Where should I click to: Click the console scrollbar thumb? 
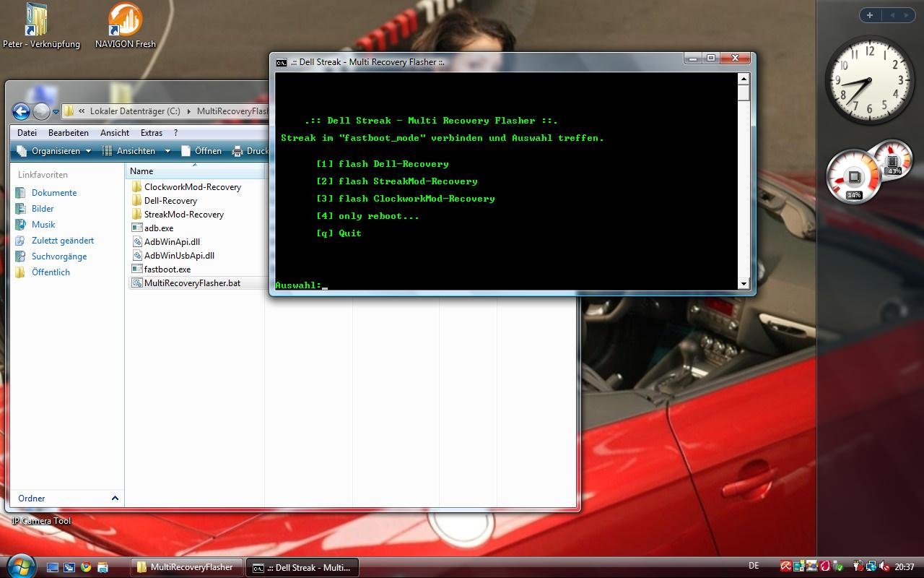tap(744, 93)
